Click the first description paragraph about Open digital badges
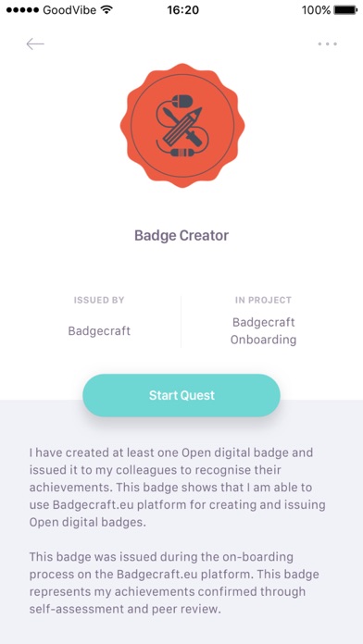The image size is (363, 644). (177, 488)
